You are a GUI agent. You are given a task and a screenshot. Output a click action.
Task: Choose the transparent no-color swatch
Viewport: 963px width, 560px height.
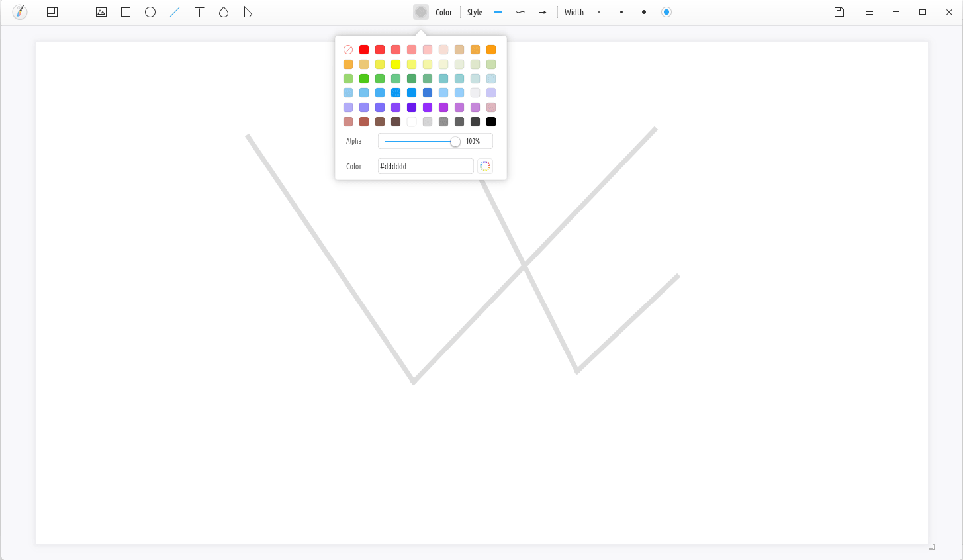pos(348,50)
